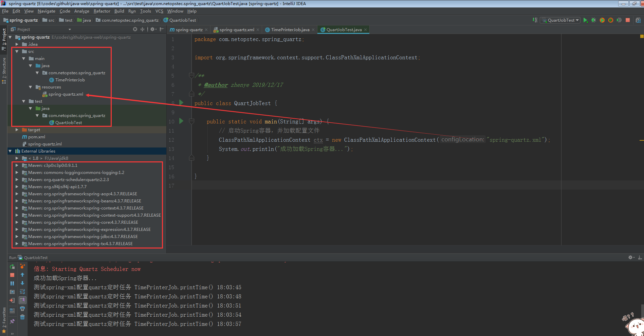Collapse External Libraries node
644x336 pixels.
[x=10, y=151]
